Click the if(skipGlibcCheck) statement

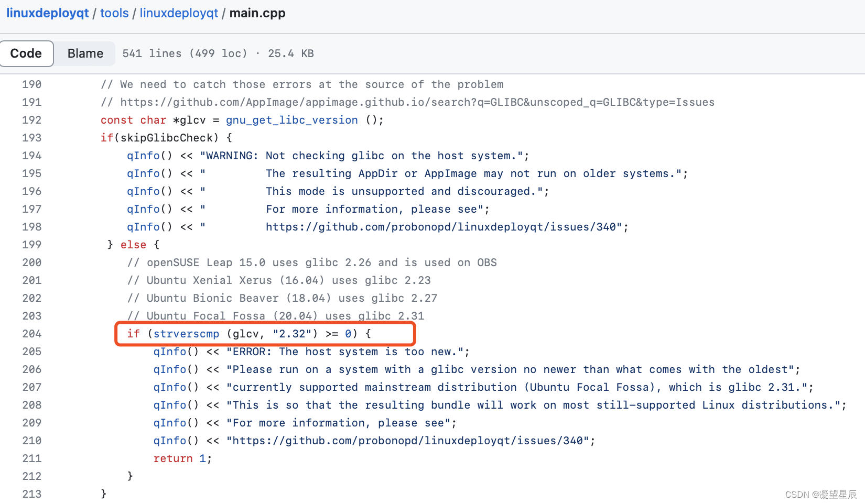point(166,138)
